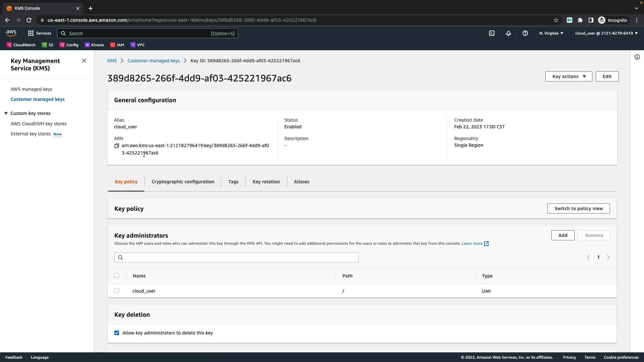Open the Key rotation tab
This screenshot has height=362, width=644.
266,182
